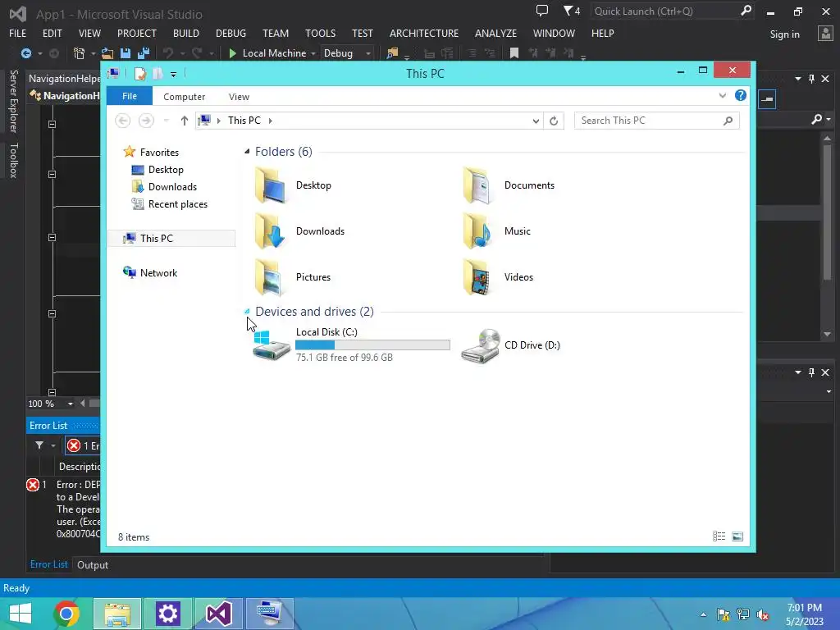
Task: Click Visual Studio New Project icon
Action: coord(79,53)
